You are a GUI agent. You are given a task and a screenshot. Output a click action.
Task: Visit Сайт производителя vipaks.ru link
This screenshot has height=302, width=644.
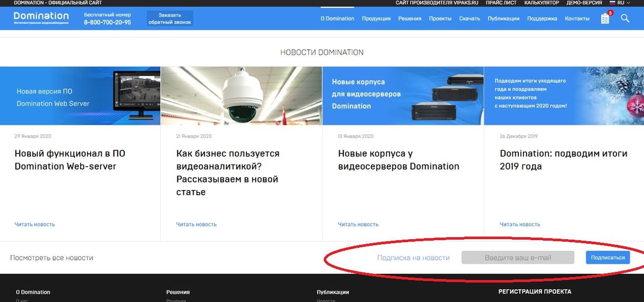(437, 3)
